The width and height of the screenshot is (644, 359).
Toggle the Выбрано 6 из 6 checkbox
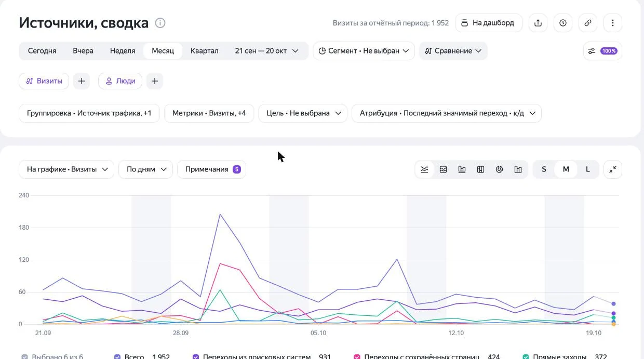24,357
